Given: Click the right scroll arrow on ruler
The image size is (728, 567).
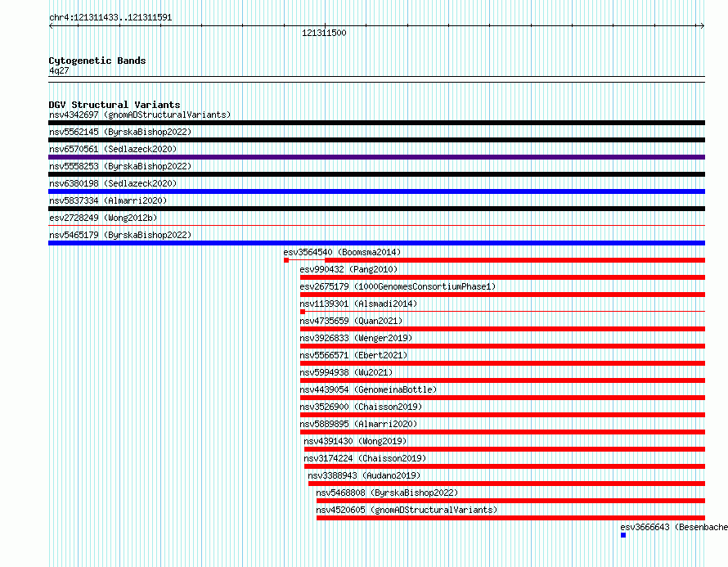Looking at the screenshot, I should coord(703,26).
